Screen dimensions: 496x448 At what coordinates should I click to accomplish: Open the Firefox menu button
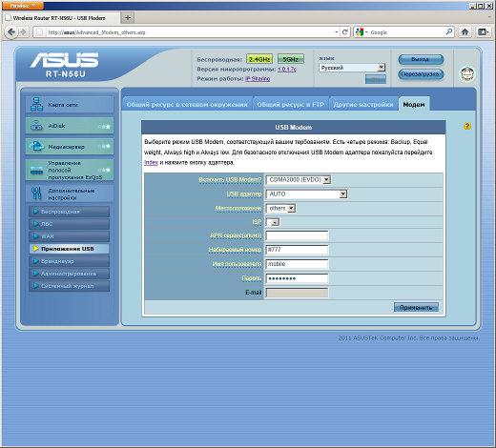click(x=22, y=6)
